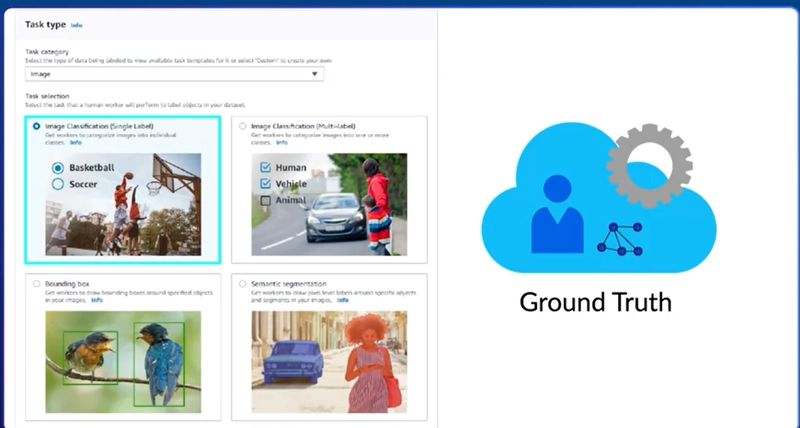Screen dimensions: 800x428
Task: Click the 'Task selection' label
Action: click(47, 96)
